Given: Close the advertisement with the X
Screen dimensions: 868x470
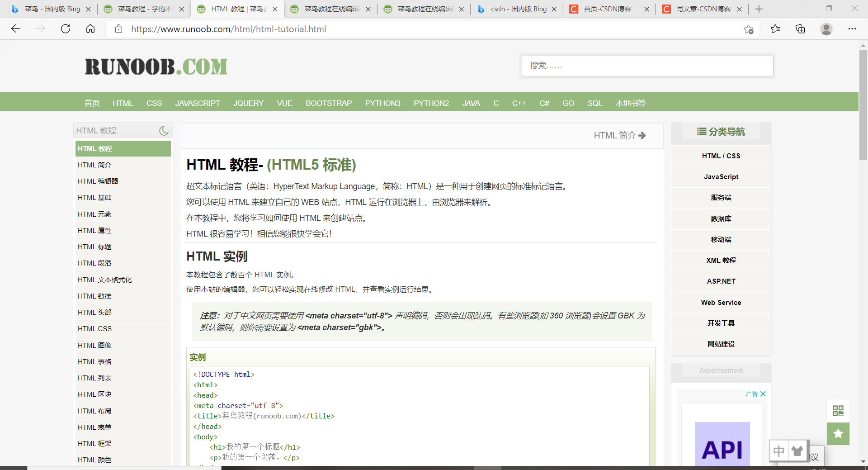Looking at the screenshot, I should (763, 394).
